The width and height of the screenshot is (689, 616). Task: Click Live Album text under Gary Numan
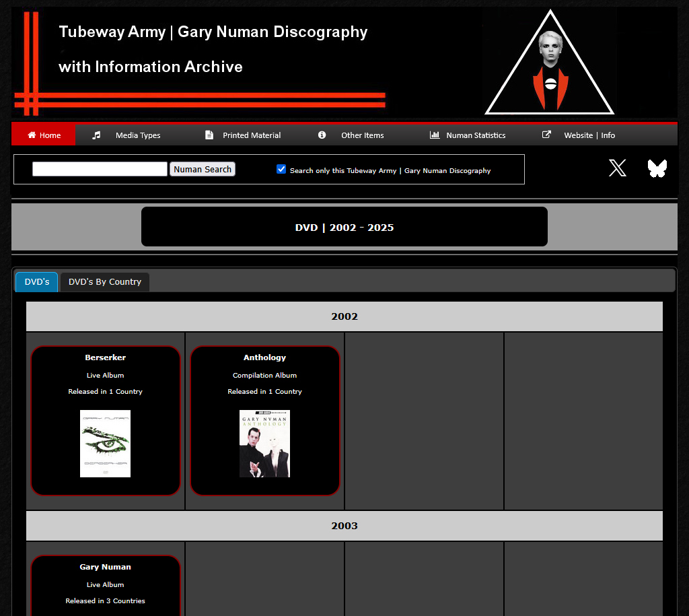click(106, 584)
